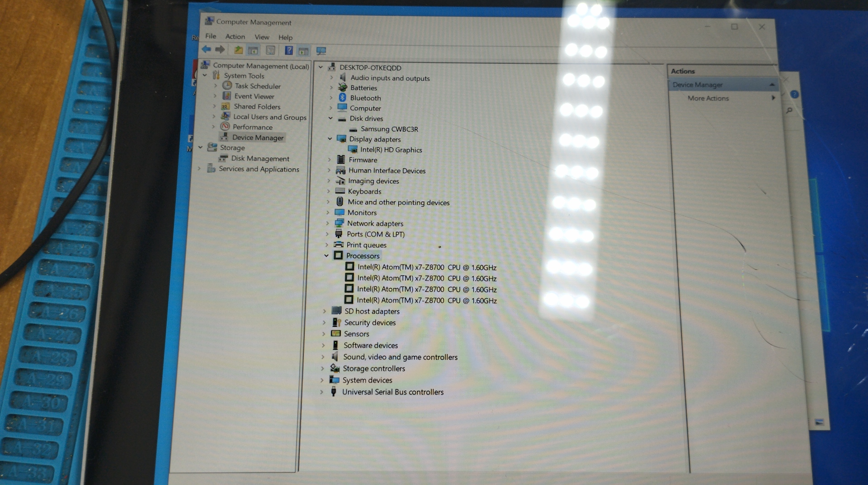The height and width of the screenshot is (485, 868).
Task: Select the last Intel Atom x7-Z8700 processor entry
Action: tap(426, 300)
